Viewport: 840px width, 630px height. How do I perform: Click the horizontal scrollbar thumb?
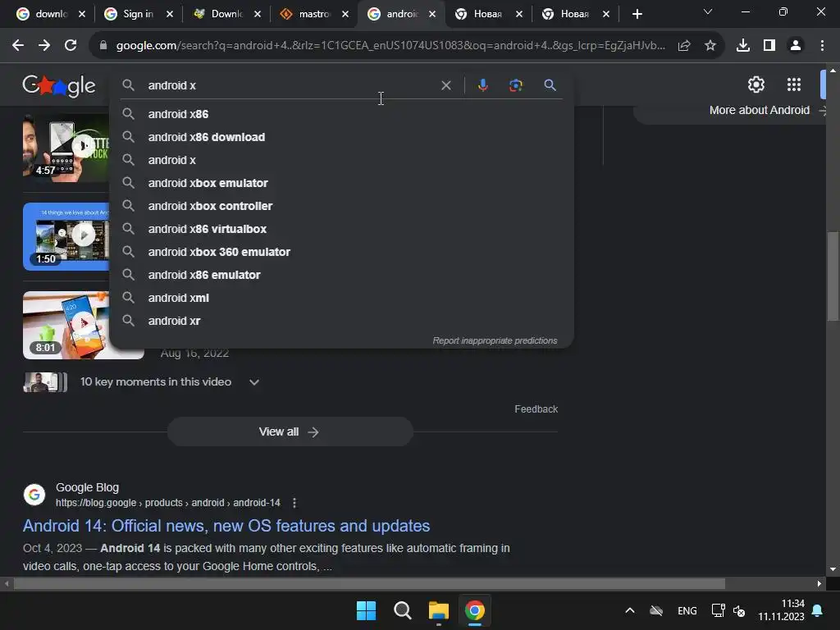pyautogui.click(x=369, y=583)
